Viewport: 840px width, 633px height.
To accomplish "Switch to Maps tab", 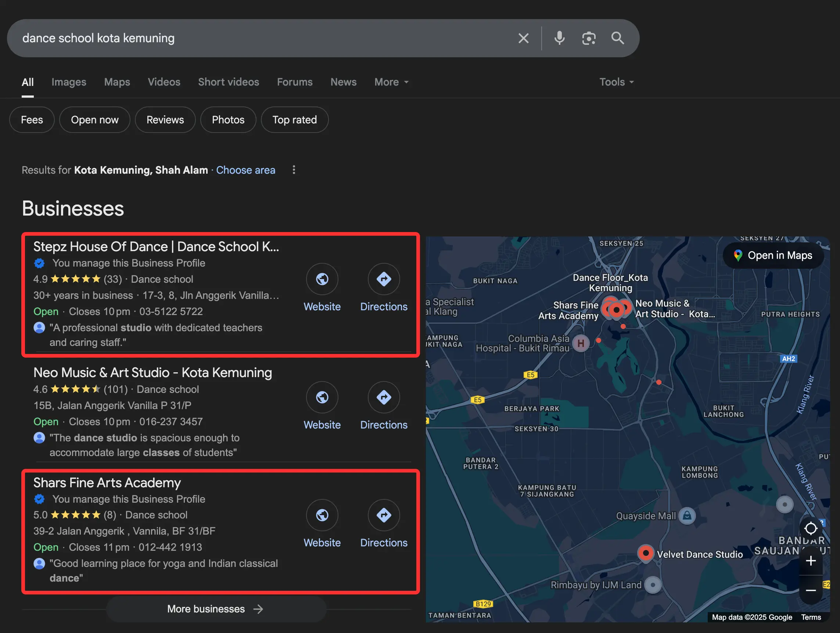I will point(117,82).
